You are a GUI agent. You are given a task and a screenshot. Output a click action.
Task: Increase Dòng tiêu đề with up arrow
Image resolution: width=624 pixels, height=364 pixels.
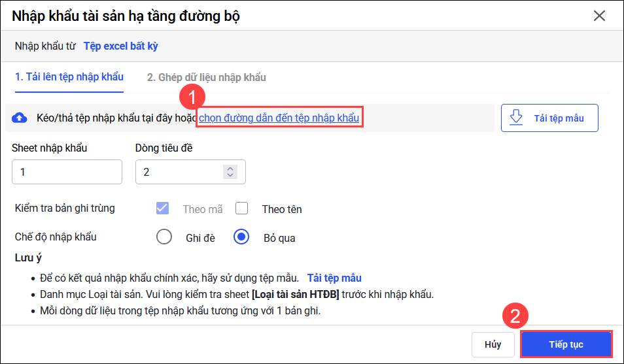(x=229, y=168)
